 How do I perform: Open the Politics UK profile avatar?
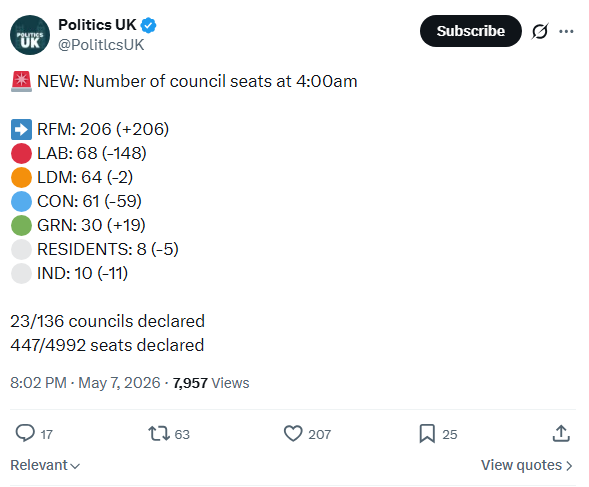30,35
